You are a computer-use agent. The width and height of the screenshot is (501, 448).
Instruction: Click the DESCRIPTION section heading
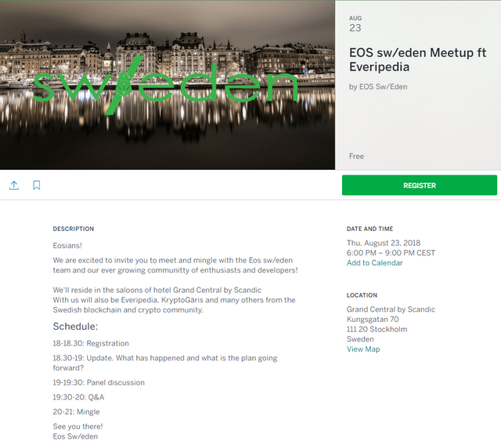point(74,229)
